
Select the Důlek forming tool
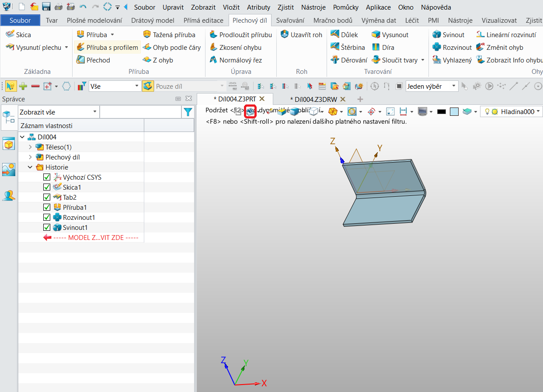[x=344, y=35]
